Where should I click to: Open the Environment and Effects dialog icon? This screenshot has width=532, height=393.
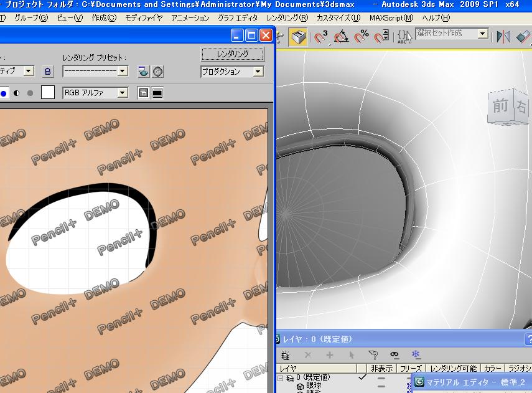(x=158, y=72)
